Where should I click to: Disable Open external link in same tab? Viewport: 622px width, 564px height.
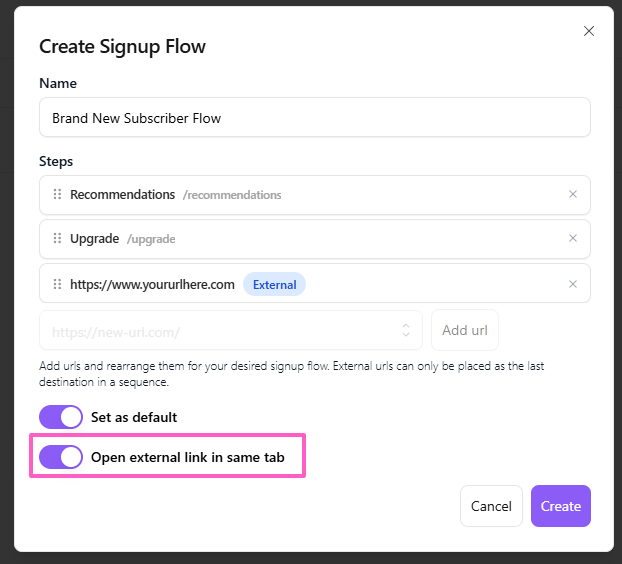click(x=61, y=457)
